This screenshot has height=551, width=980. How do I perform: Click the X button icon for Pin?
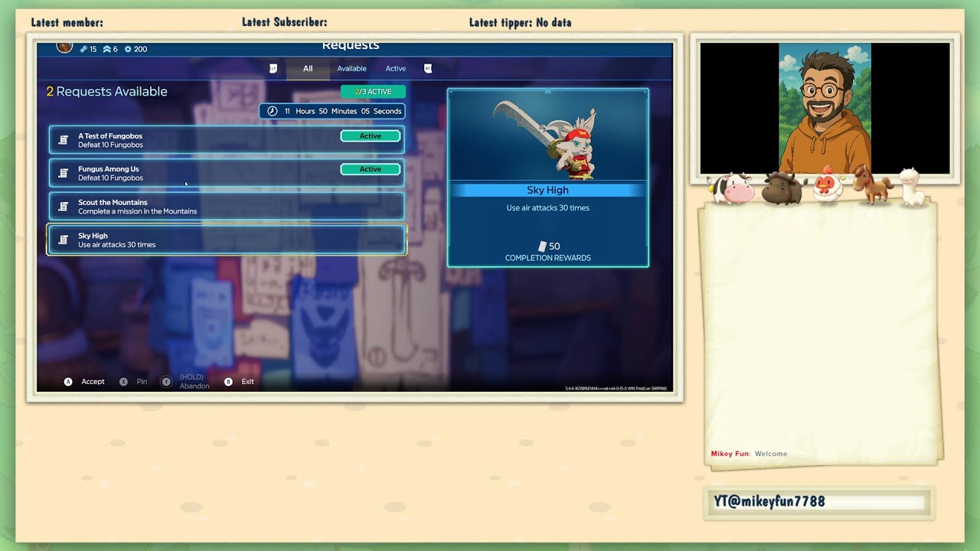pyautogui.click(x=123, y=382)
